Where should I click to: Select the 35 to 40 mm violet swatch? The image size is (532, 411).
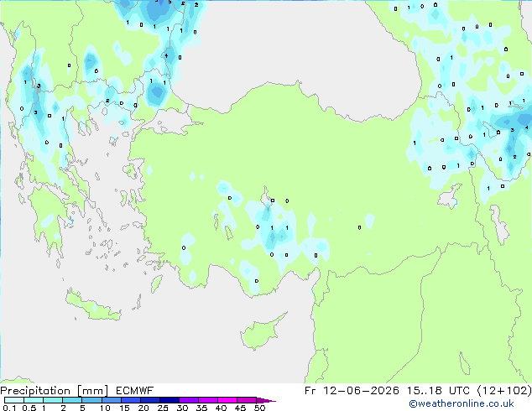tap(208, 400)
